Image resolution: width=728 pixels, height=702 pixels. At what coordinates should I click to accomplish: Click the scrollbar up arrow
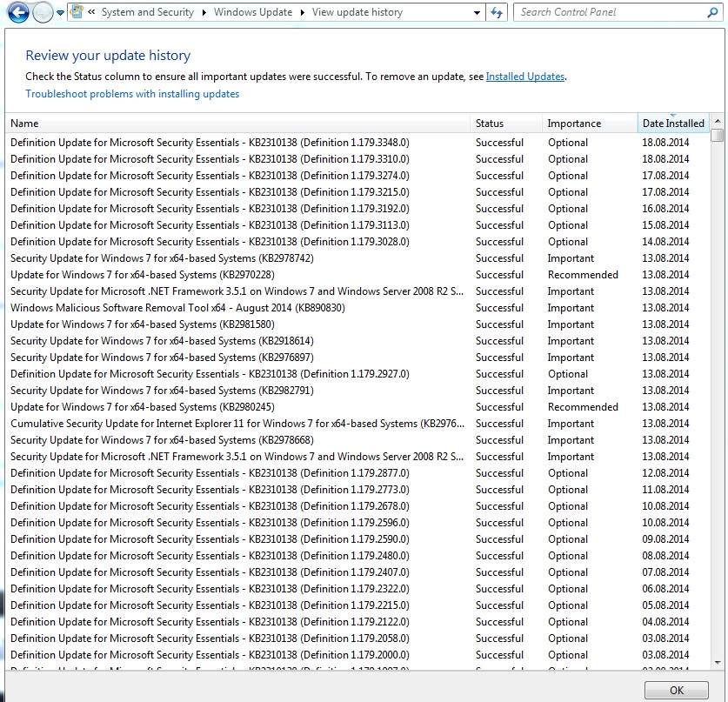[718, 121]
